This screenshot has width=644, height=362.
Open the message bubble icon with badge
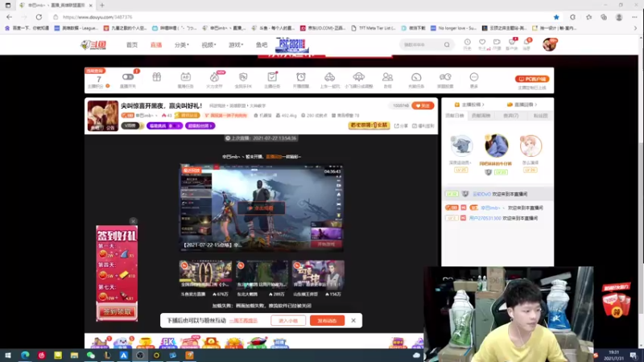[x=527, y=43]
